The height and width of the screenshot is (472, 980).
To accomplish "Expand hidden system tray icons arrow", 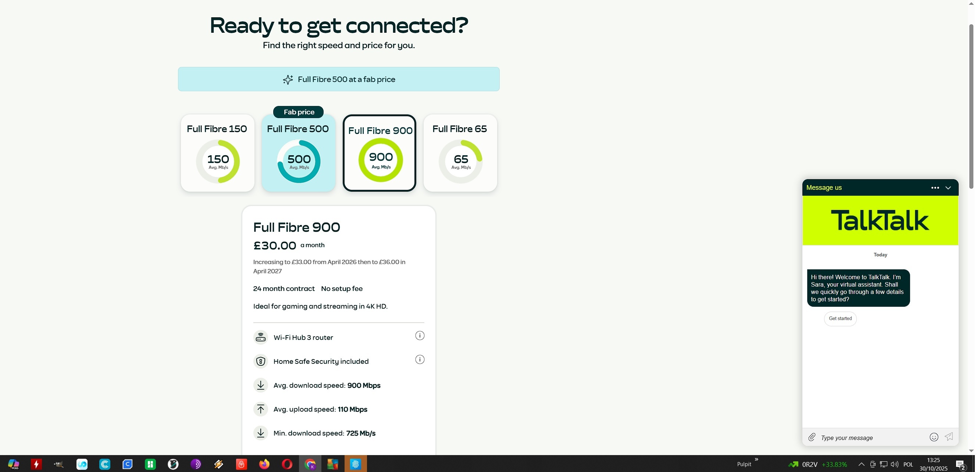I will click(861, 464).
